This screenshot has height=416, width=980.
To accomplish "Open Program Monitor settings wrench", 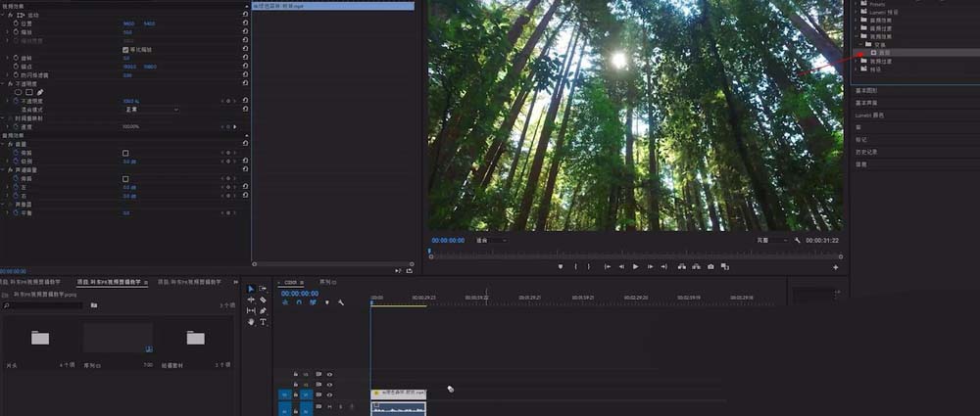I will 798,240.
